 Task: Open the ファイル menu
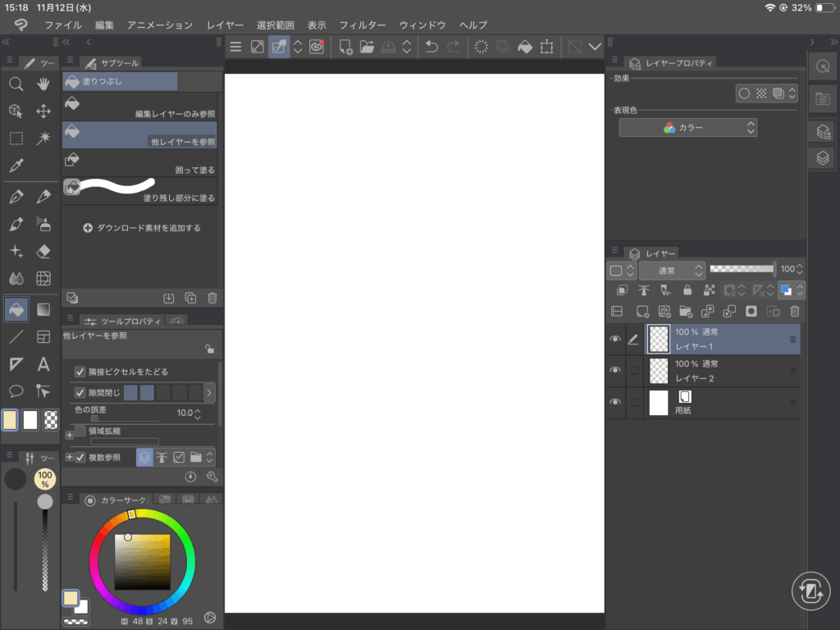click(63, 25)
